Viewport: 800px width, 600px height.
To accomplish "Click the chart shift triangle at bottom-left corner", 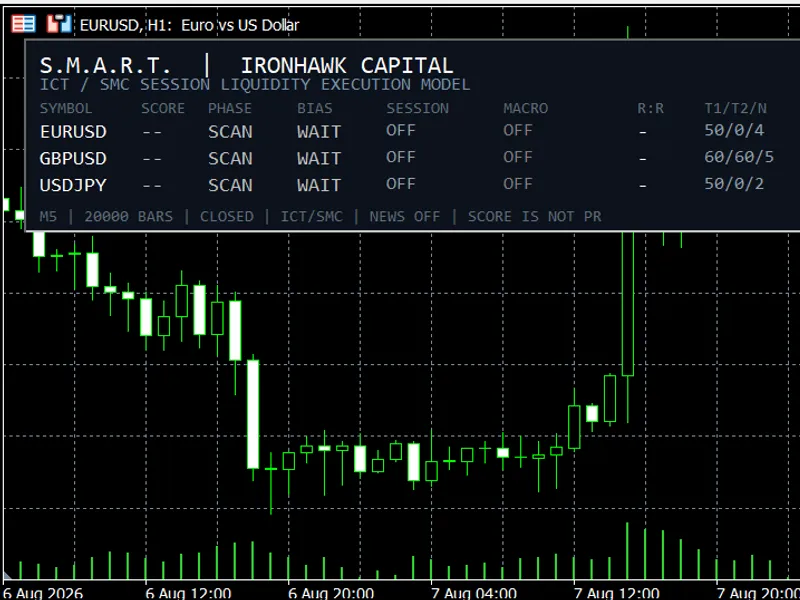I will (x=7, y=577).
